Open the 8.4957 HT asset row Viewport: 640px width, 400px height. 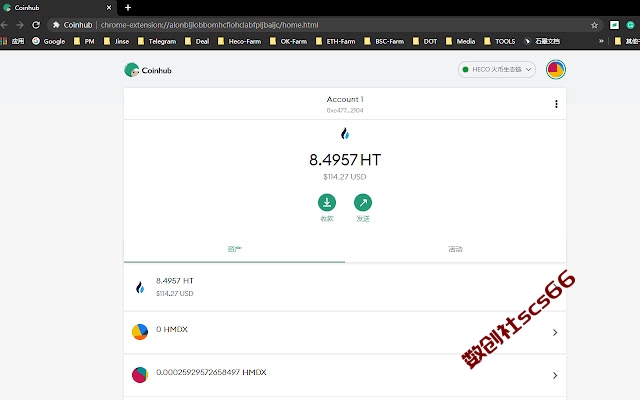click(345, 287)
